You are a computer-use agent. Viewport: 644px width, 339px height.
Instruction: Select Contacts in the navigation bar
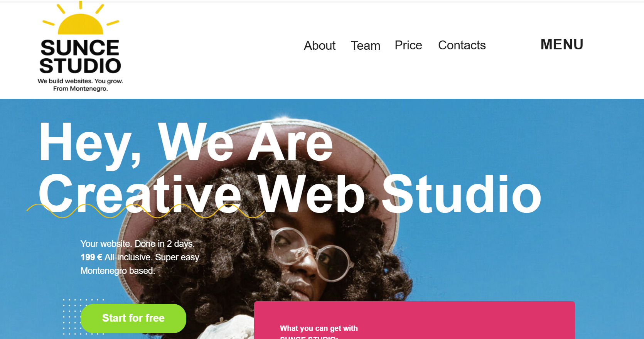pos(462,45)
